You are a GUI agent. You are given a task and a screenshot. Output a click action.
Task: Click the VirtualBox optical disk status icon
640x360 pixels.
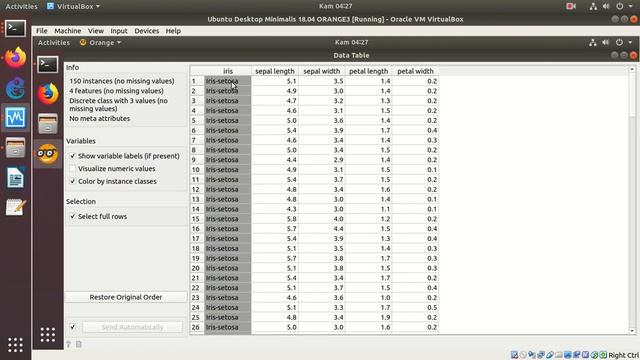click(523, 355)
